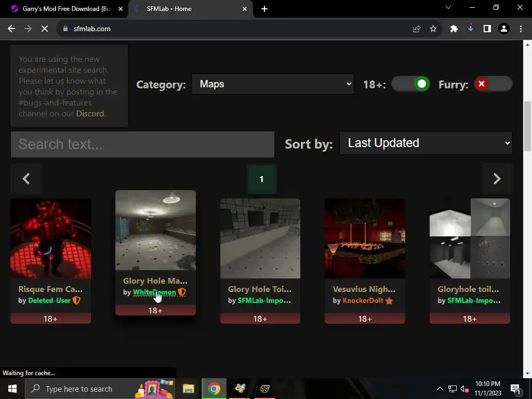Open the Risque Fem Ca... map thumbnail
The height and width of the screenshot is (399, 532).
coord(50,238)
